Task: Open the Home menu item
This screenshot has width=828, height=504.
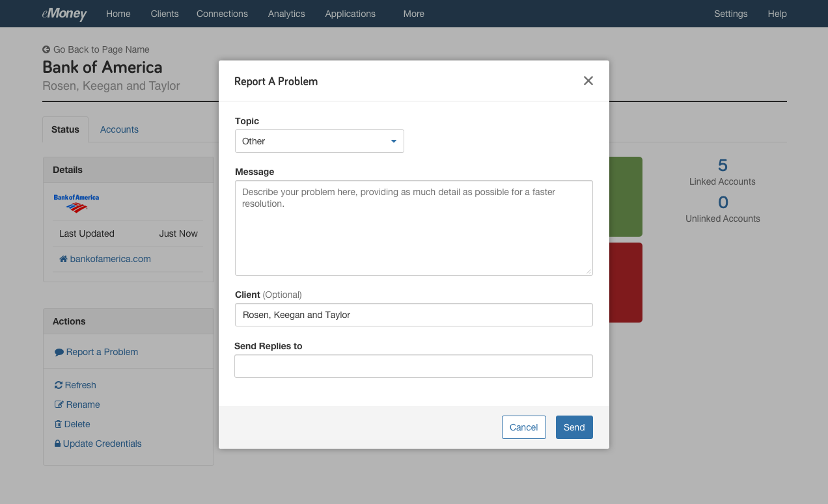Action: [x=118, y=14]
